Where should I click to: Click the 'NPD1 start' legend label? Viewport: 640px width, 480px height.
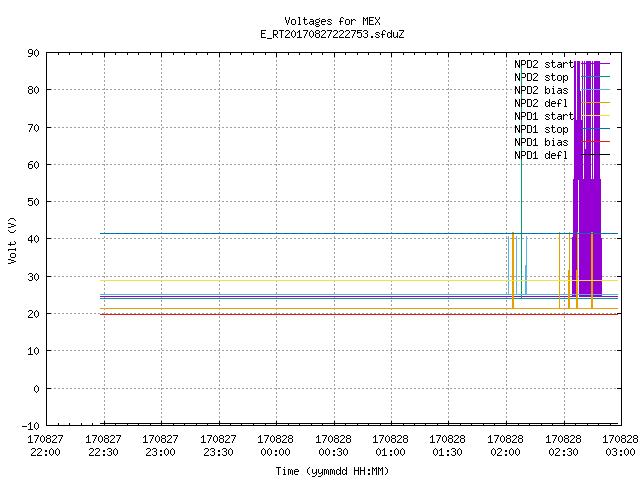pos(544,116)
